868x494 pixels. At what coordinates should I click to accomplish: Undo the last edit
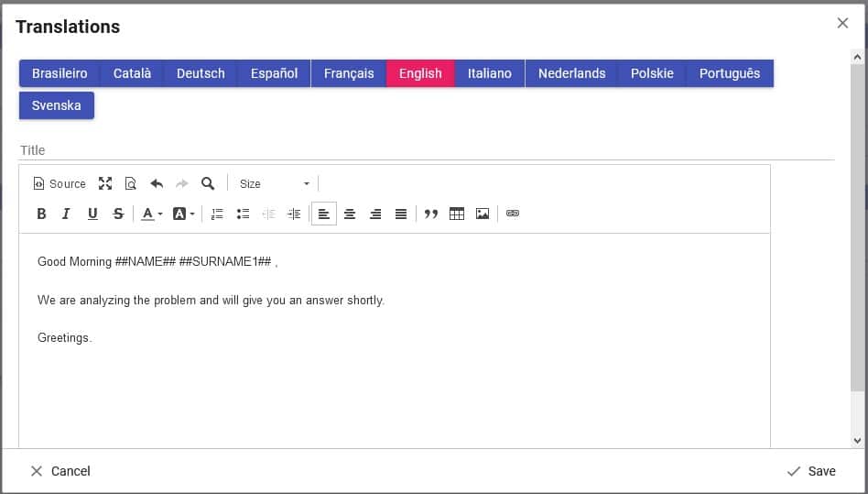[157, 183]
